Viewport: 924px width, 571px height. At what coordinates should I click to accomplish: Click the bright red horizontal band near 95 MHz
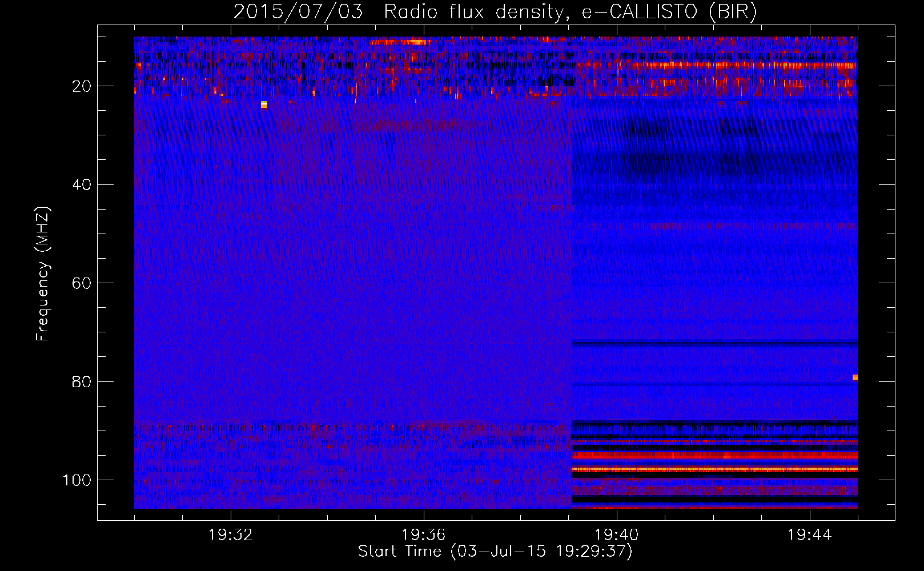(x=714, y=456)
